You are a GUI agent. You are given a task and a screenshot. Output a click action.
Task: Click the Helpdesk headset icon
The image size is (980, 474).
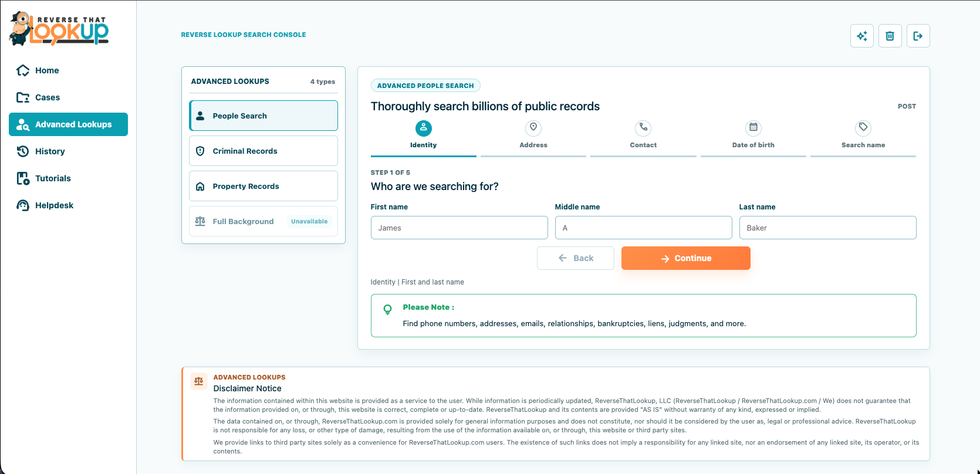(x=23, y=205)
